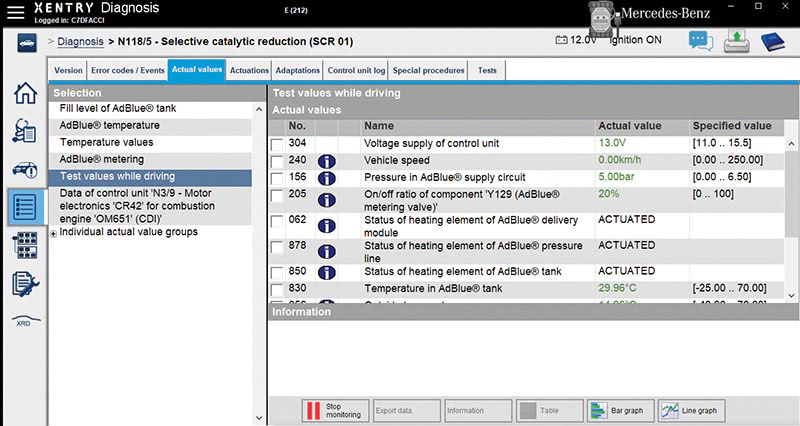The image size is (800, 426).
Task: Tick checkbox for row 205 on/off ratio
Action: point(277,196)
